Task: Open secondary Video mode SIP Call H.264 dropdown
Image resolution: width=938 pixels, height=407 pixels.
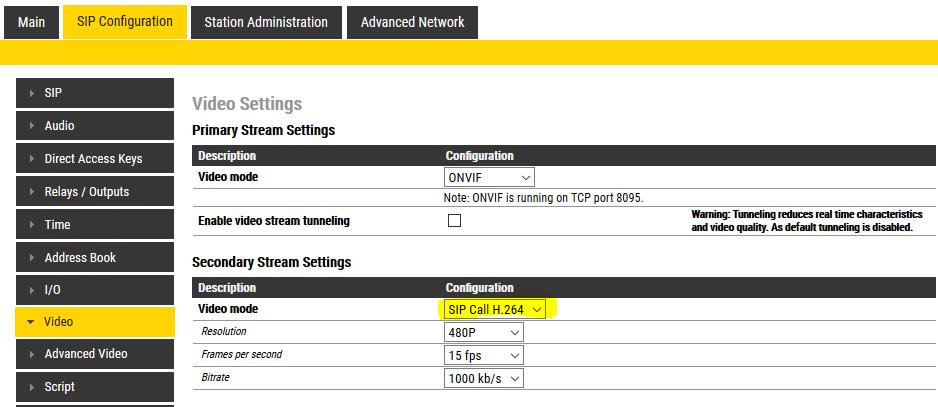Action: [495, 309]
